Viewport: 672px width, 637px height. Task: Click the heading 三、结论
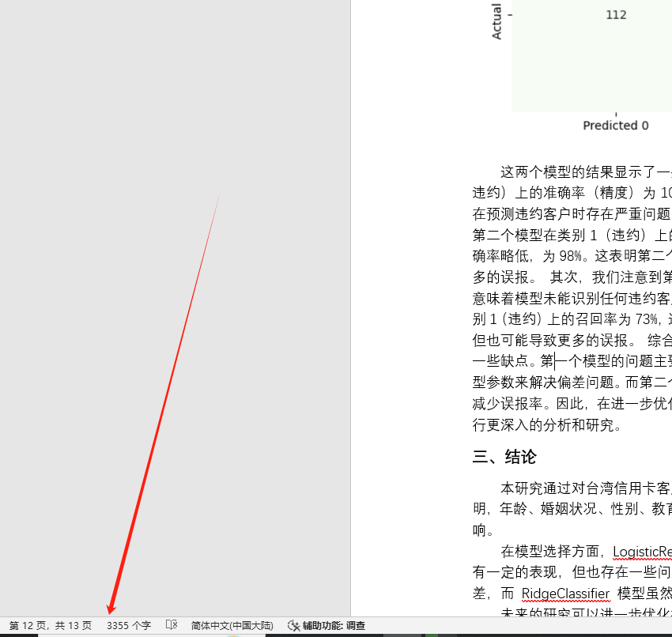(504, 457)
